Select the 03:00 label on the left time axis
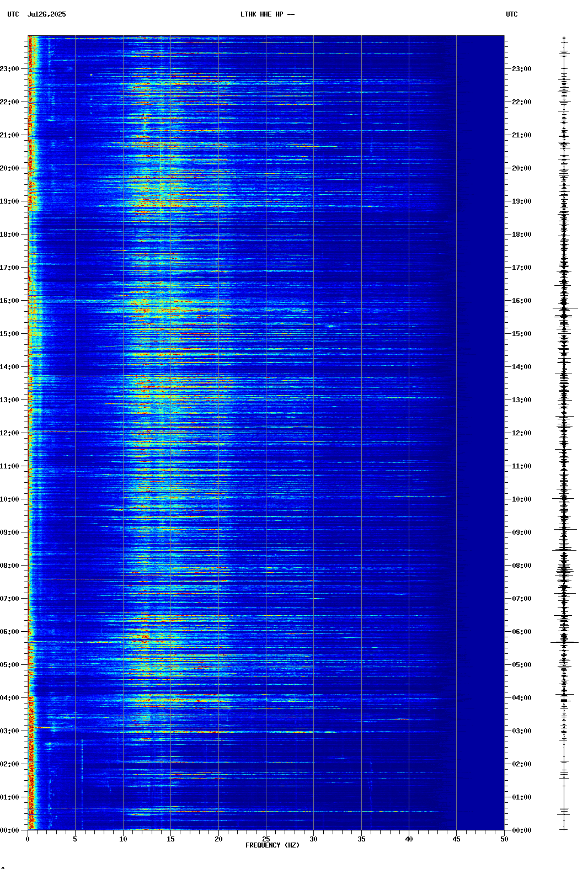 point(9,731)
